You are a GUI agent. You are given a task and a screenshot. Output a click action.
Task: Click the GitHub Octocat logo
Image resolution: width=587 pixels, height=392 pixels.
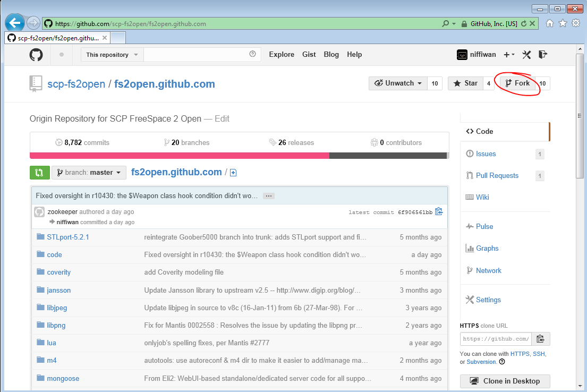[x=36, y=55]
